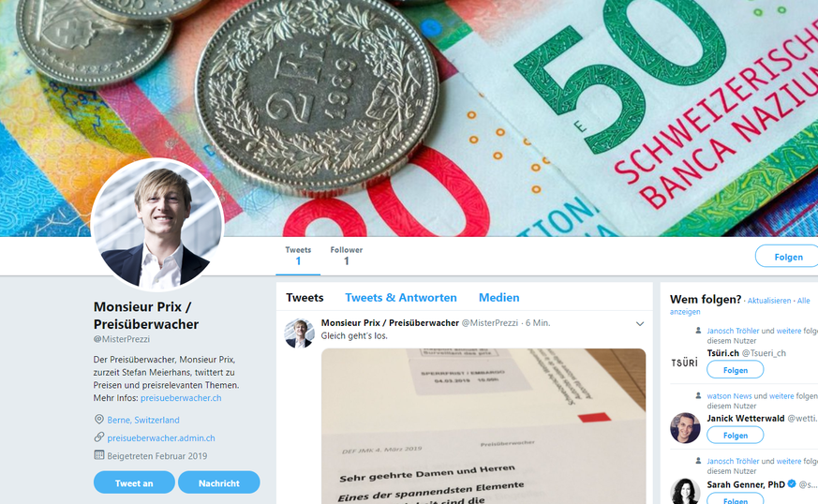Viewport: 818px width, 504px height.
Task: Switch to Tweets & Antworten tab
Action: pyautogui.click(x=401, y=297)
